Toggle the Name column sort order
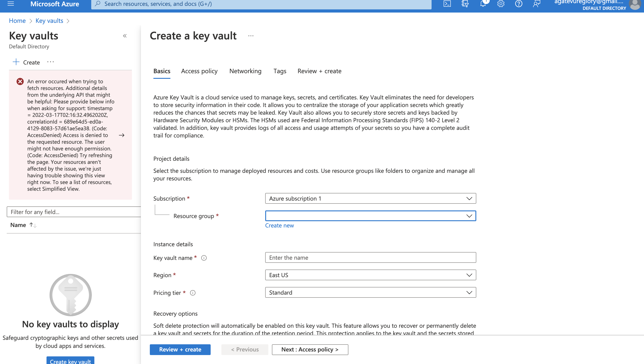 coord(33,225)
